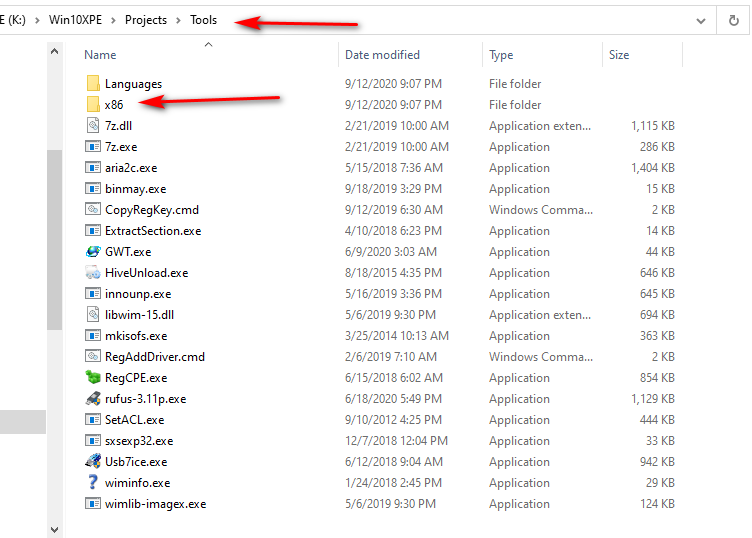752x538 pixels.
Task: Refresh the folder with address bar button
Action: pyautogui.click(x=734, y=21)
